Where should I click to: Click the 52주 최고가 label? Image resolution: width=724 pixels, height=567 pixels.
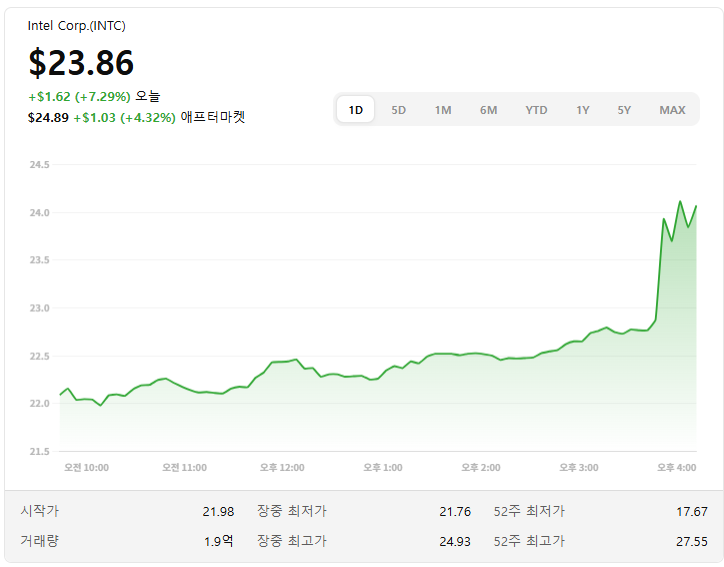pos(529,541)
